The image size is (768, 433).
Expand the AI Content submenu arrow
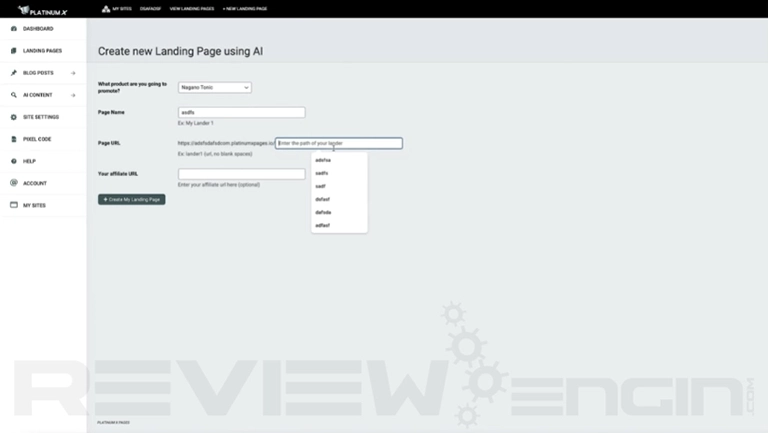coord(73,95)
